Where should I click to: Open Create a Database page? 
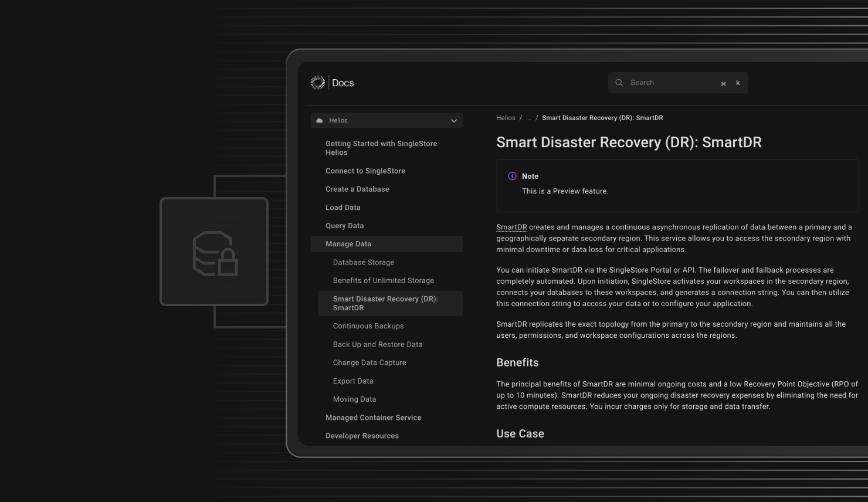(x=357, y=189)
